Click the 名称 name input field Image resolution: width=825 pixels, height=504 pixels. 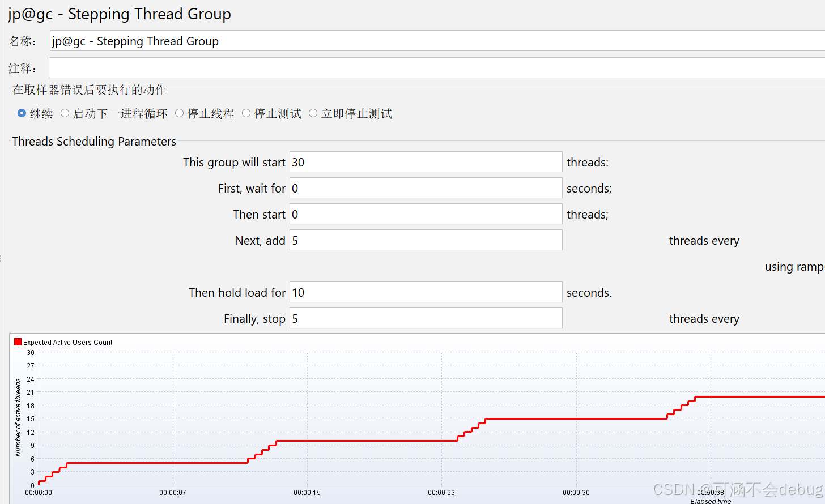pyautogui.click(x=437, y=41)
